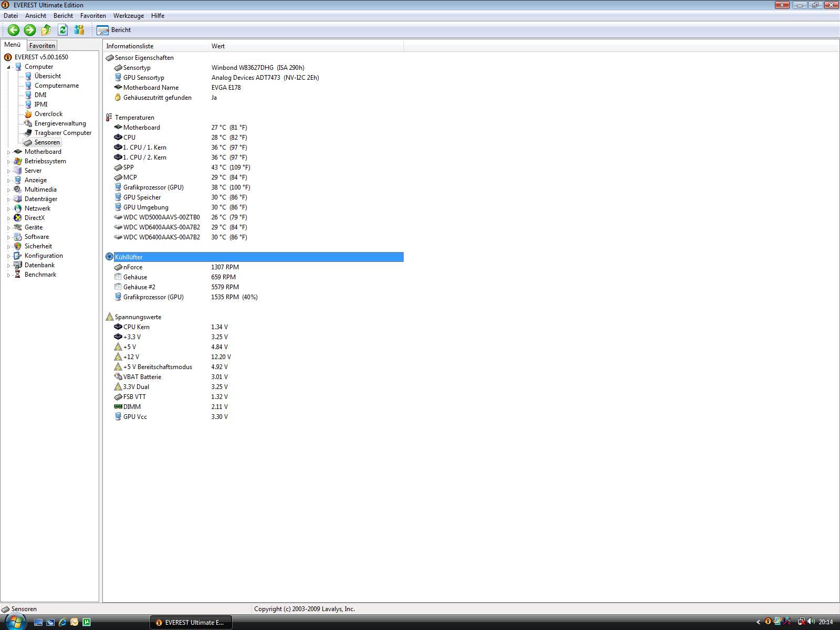Switch to the Favoriten tab in sidebar

tap(42, 46)
